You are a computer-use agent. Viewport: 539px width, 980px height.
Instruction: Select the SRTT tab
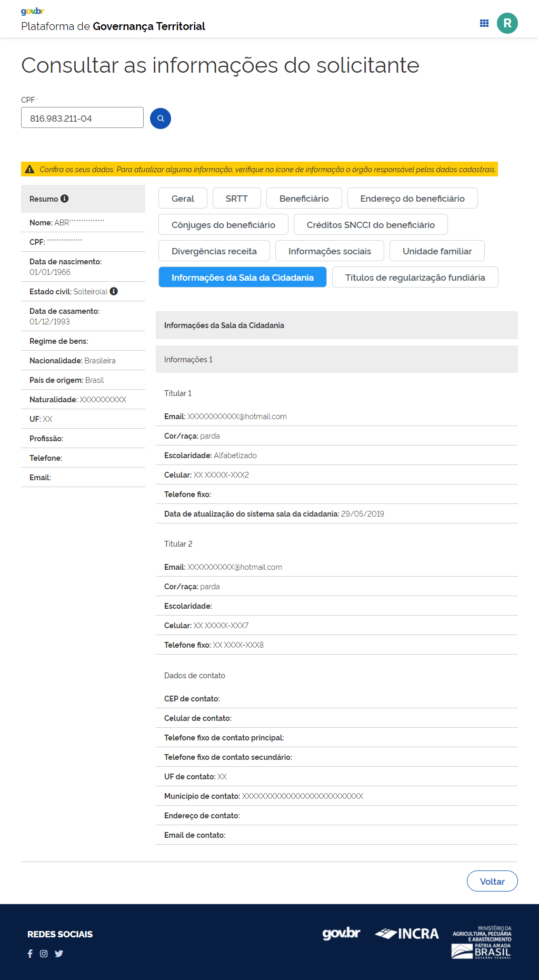[x=236, y=199]
